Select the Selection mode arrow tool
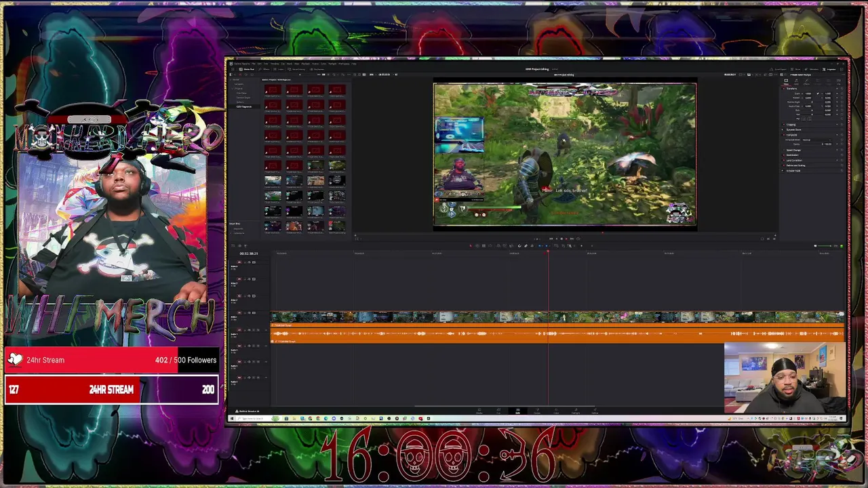The width and height of the screenshot is (868, 488). pos(471,245)
